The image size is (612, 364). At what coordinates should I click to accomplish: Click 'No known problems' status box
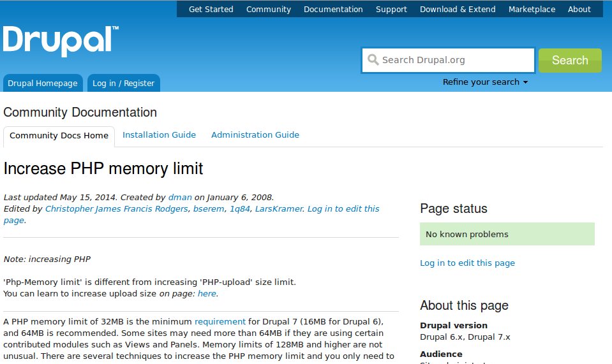507,234
